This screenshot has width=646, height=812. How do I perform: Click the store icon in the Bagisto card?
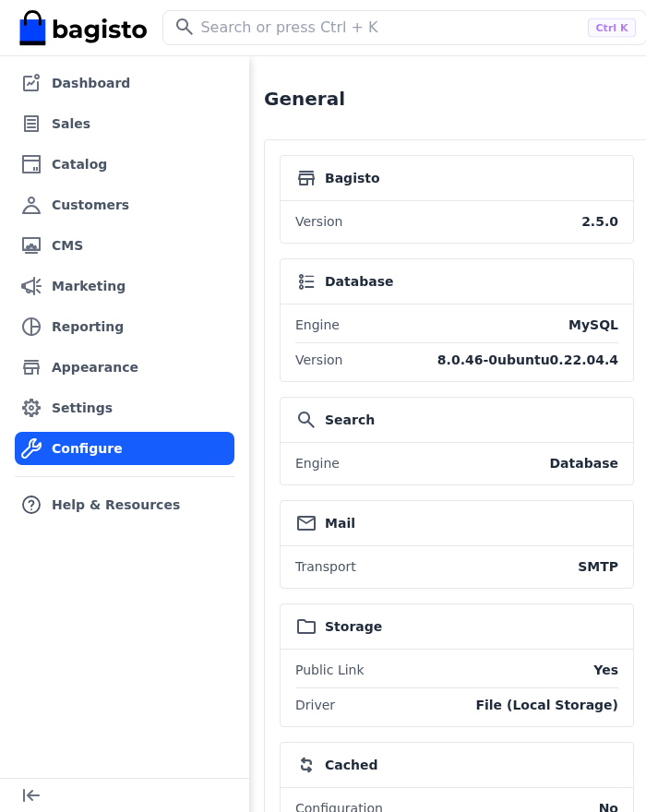click(306, 178)
